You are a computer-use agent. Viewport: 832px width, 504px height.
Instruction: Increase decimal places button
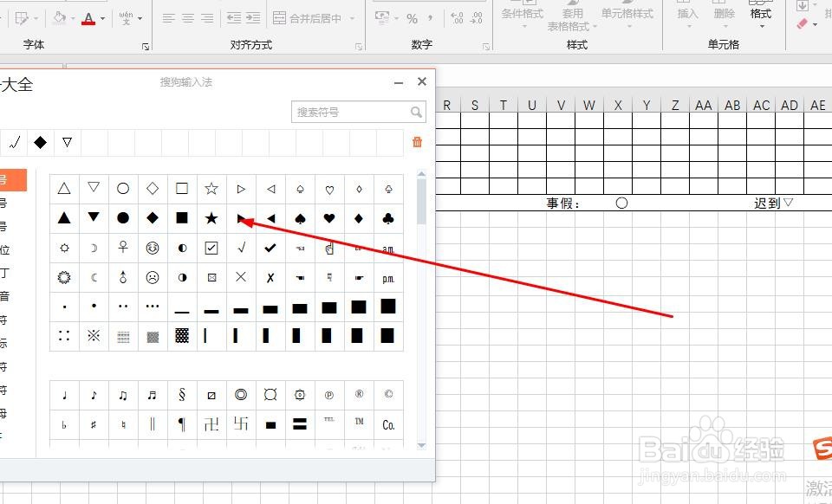point(457,18)
